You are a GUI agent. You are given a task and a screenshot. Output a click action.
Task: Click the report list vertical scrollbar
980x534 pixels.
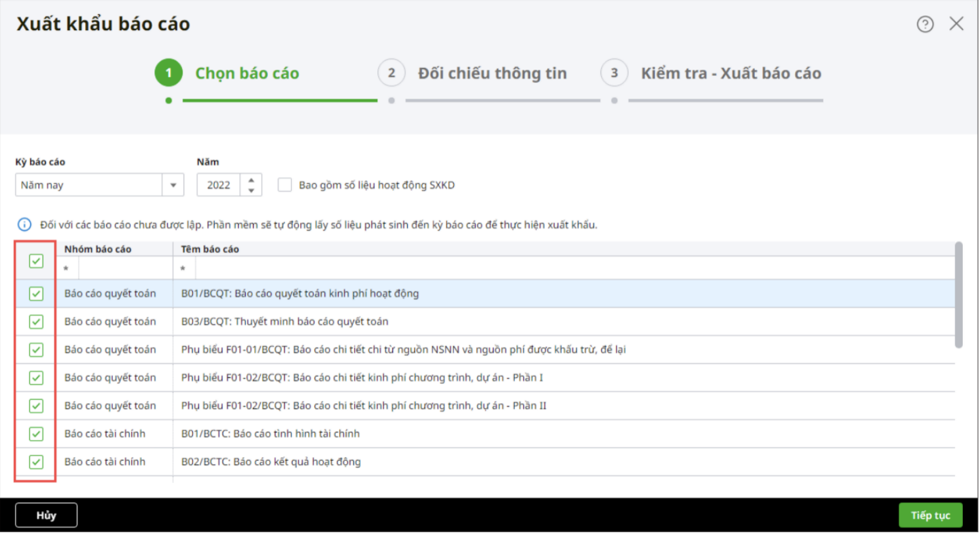click(958, 295)
